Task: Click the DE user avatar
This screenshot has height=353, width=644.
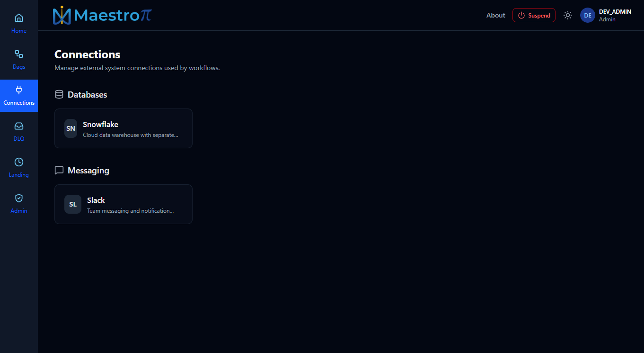Action: [x=588, y=15]
